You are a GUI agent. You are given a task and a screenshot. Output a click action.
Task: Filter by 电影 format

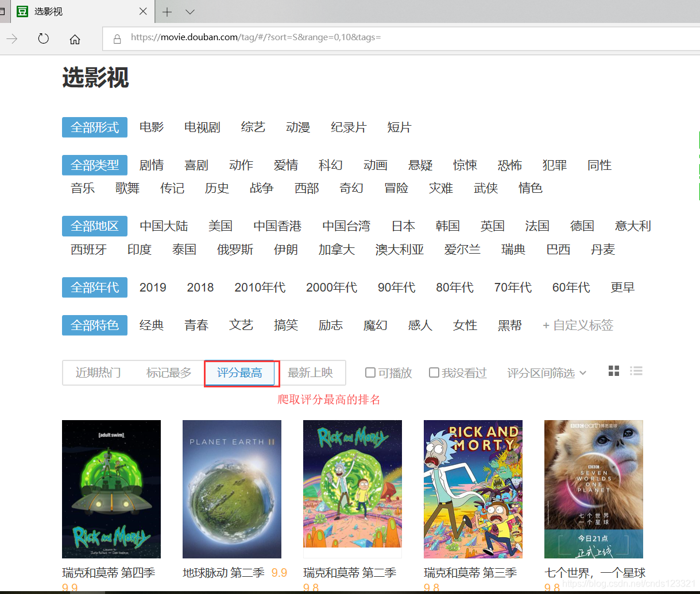[152, 127]
